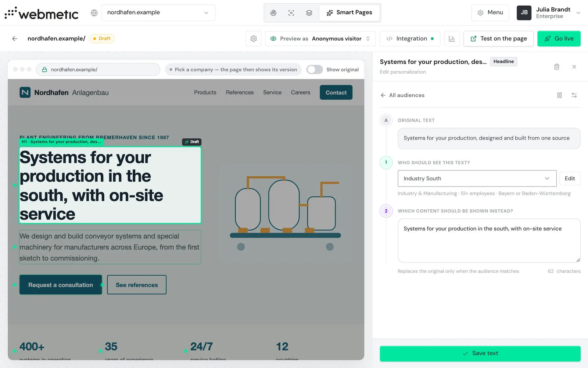Click Request a consultation in preview
588x368 pixels.
(61, 285)
